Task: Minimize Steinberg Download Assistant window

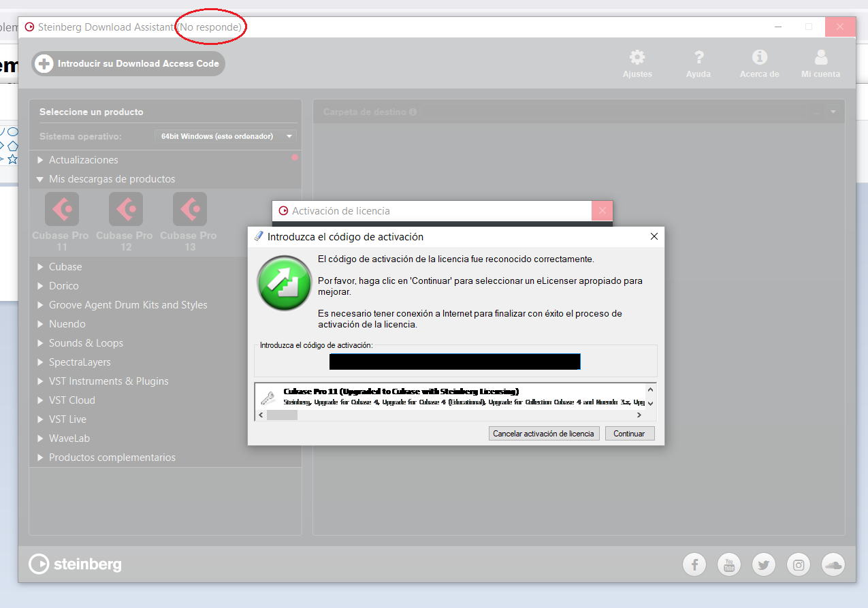Action: [778, 27]
